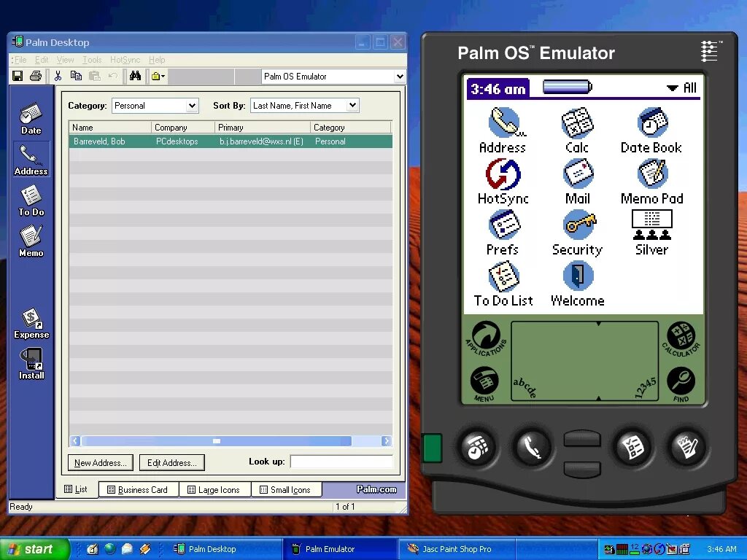Click the Paste icon in the toolbar
747x560 pixels.
pyautogui.click(x=94, y=76)
